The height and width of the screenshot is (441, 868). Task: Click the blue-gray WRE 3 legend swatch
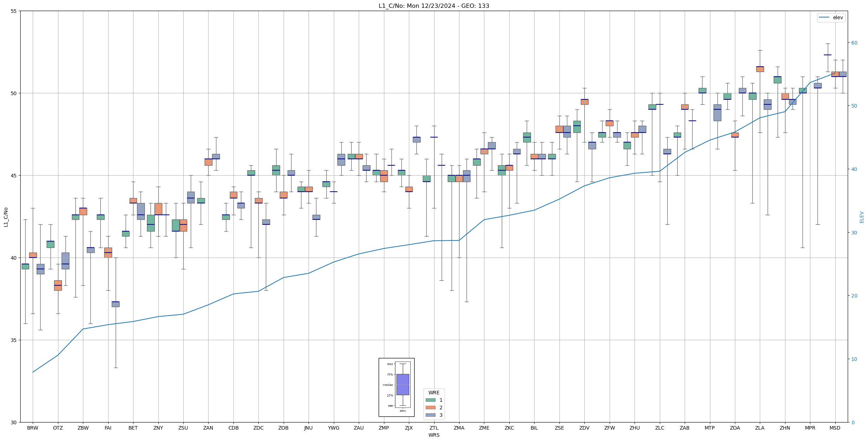pyautogui.click(x=430, y=415)
